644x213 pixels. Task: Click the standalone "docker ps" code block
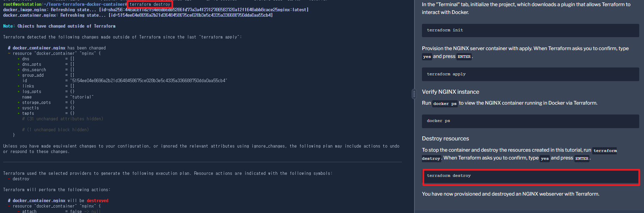click(530, 121)
